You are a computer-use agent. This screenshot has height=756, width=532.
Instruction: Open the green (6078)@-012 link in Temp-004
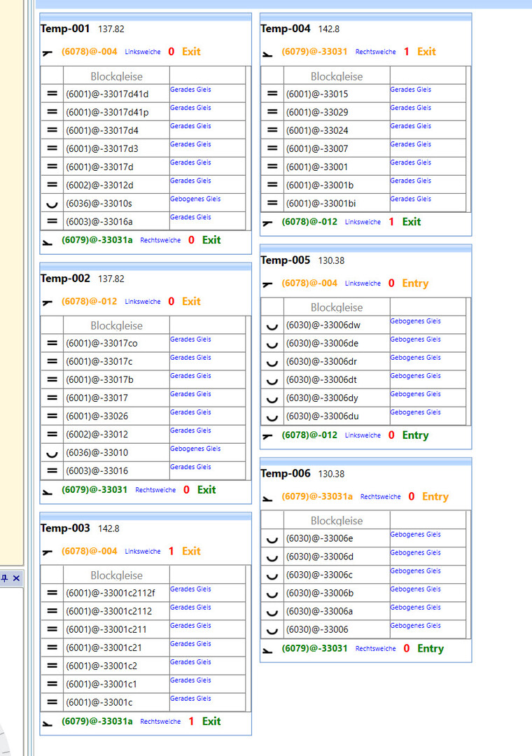coord(309,222)
